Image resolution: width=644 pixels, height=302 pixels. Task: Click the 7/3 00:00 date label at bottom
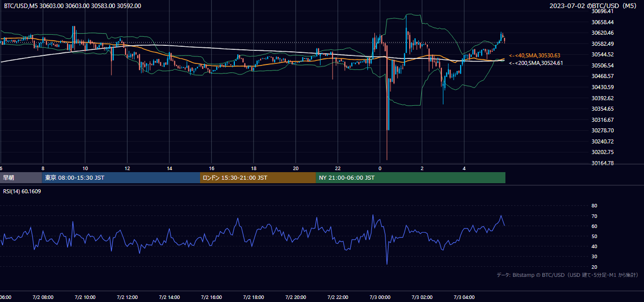(380, 297)
